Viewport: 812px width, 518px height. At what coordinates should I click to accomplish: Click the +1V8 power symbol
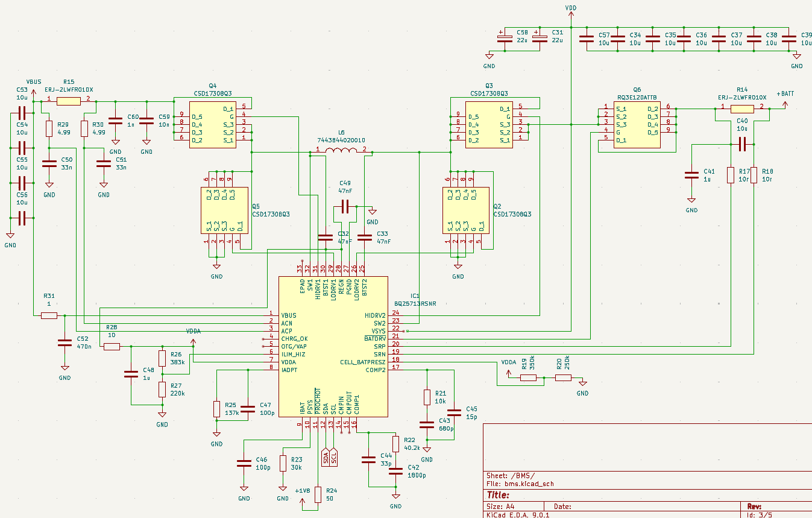303,494
